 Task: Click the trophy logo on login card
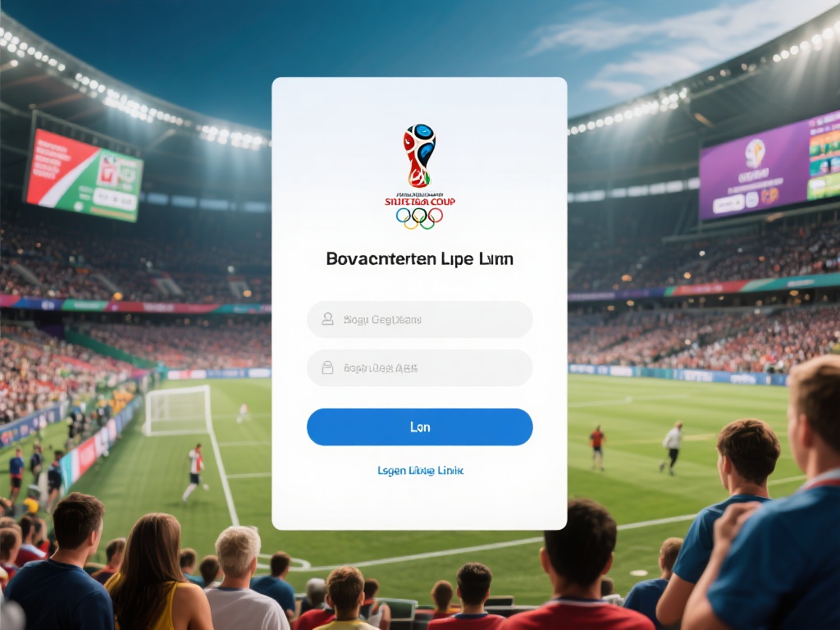[x=419, y=156]
